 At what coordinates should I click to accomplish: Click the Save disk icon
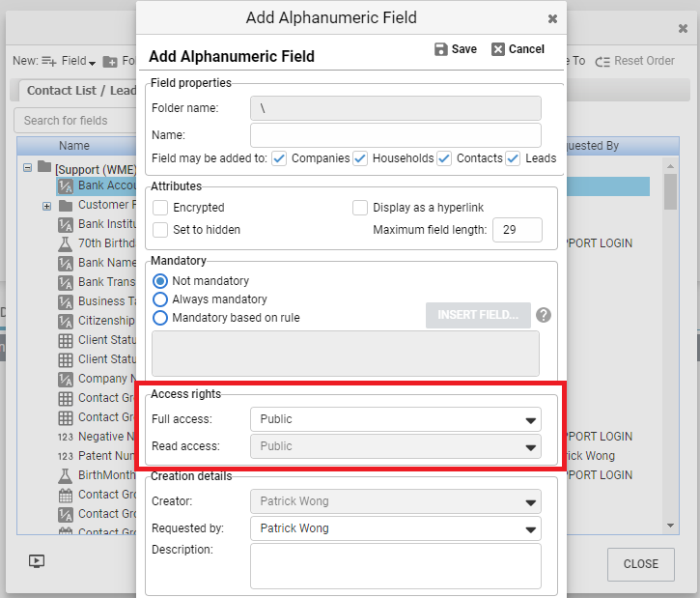click(x=440, y=49)
